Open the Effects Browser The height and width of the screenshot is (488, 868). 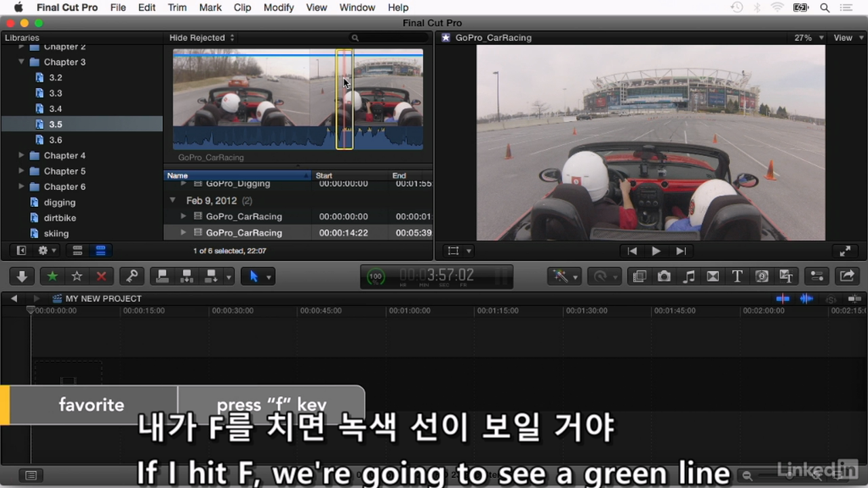click(x=639, y=277)
